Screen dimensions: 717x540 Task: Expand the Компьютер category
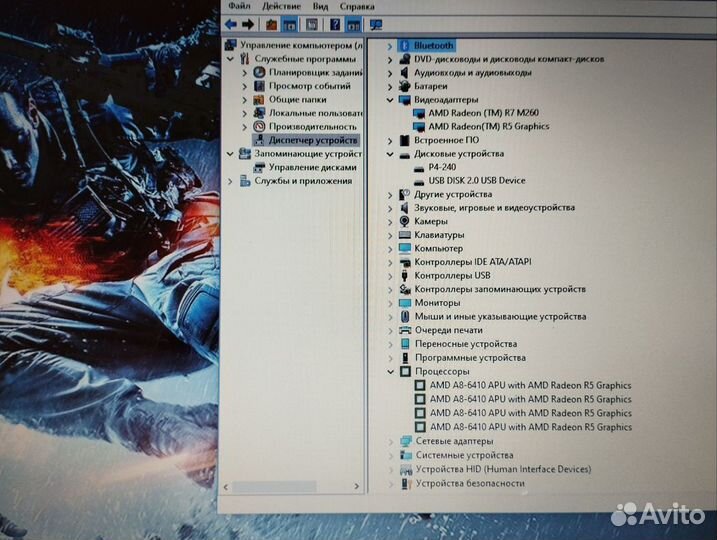point(390,249)
